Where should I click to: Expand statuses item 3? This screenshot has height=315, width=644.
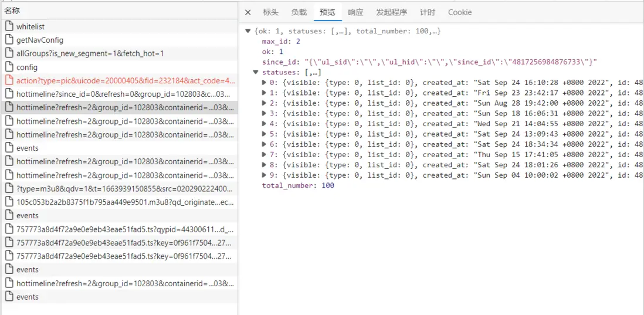click(x=264, y=113)
